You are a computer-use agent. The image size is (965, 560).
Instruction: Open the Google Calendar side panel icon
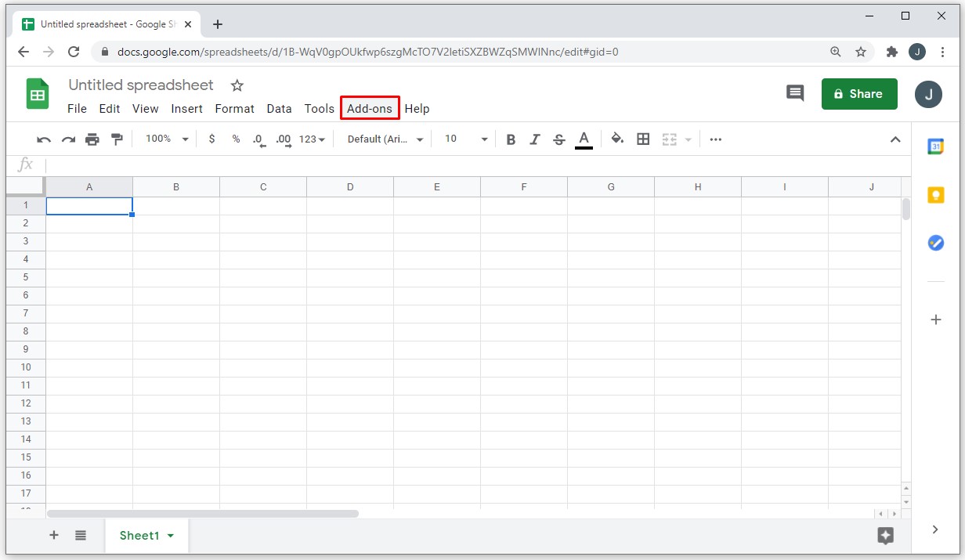935,146
